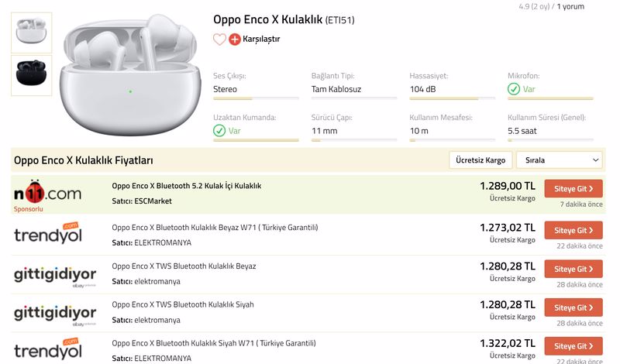Click the Karşılaştır compare text
The image size is (620, 364).
tap(261, 39)
